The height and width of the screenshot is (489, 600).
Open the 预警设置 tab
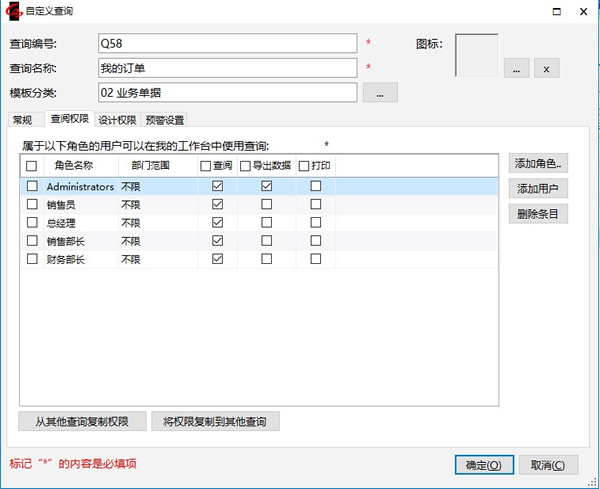(x=164, y=120)
